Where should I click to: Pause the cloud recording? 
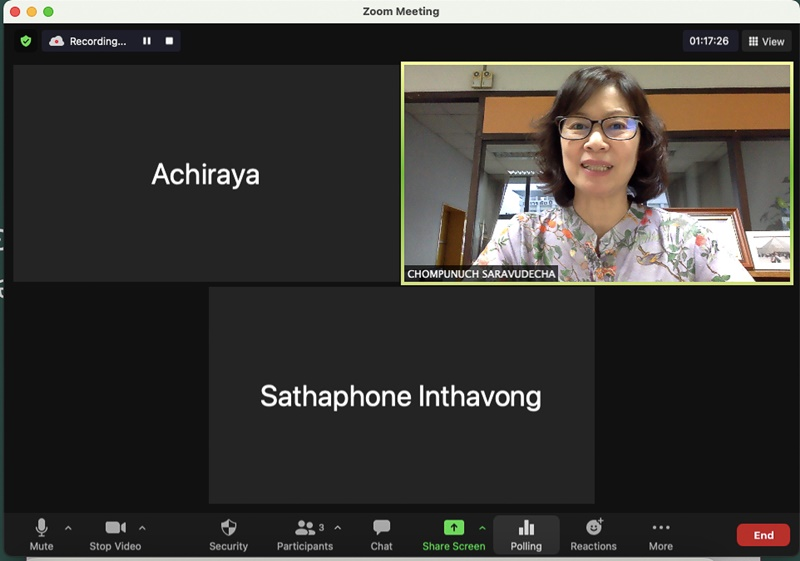[147, 41]
